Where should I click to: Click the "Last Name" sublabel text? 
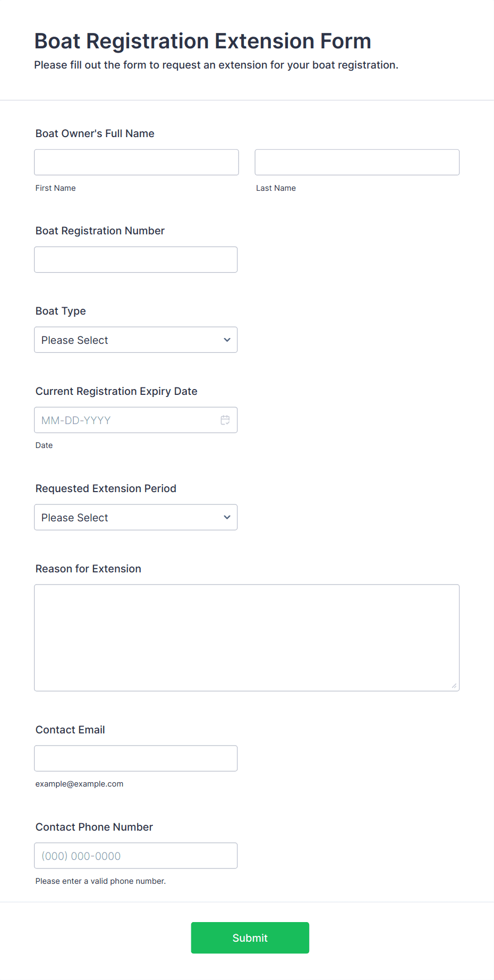click(276, 188)
